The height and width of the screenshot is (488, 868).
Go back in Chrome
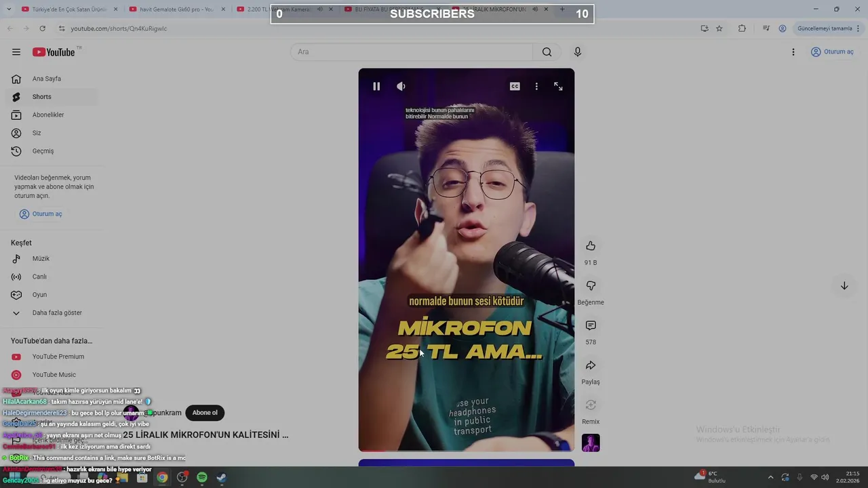(9, 28)
